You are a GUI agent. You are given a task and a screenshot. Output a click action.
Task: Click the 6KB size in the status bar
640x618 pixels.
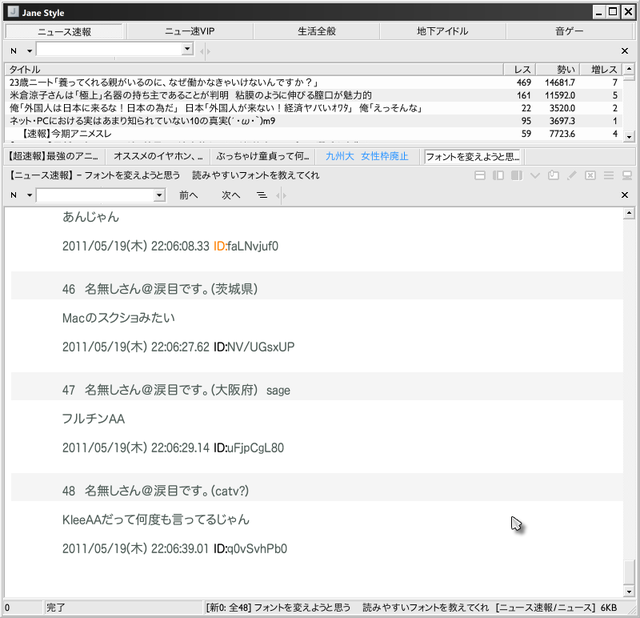(609, 608)
